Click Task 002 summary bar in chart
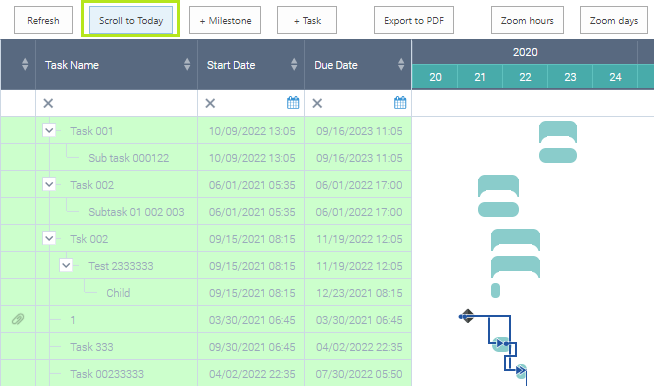 pos(498,185)
